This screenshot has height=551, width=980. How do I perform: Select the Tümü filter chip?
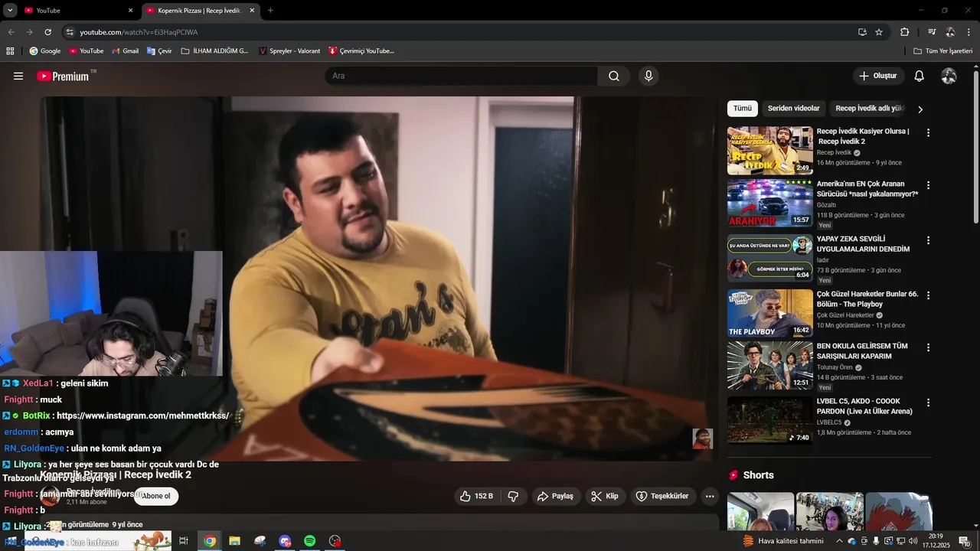click(742, 109)
